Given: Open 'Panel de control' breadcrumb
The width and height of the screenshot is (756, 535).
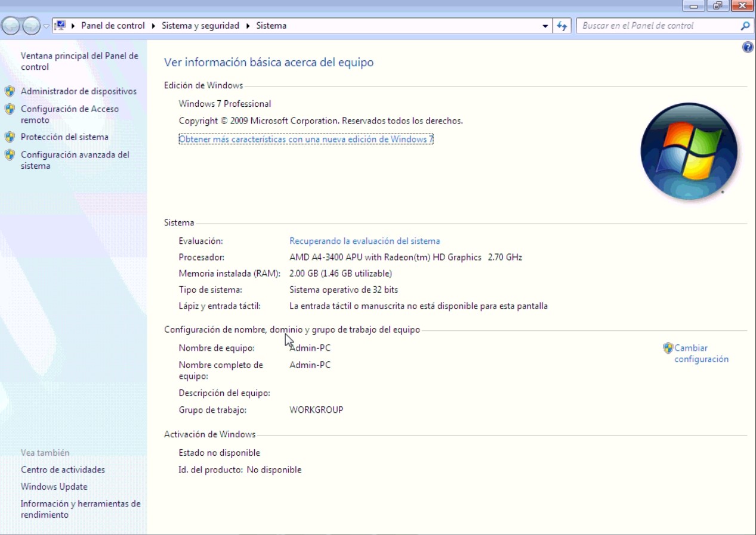Looking at the screenshot, I should tap(113, 26).
